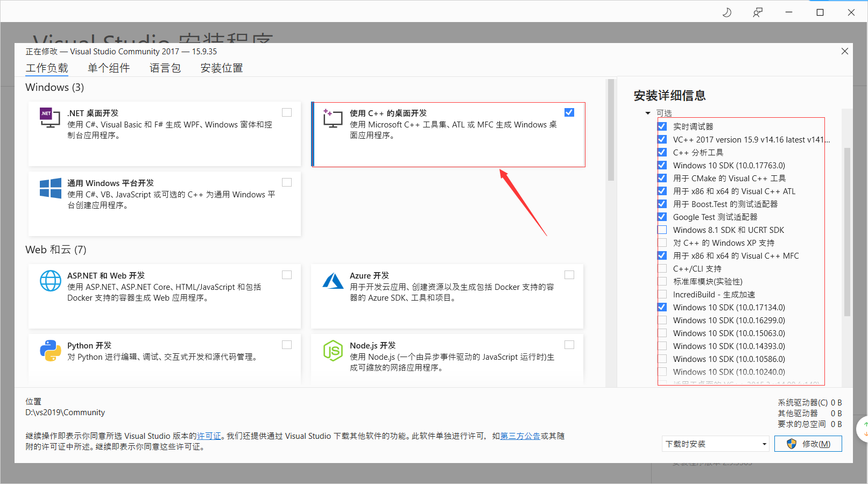Image resolution: width=868 pixels, height=484 pixels.
Task: Check 对 C++ 的 Windows XP 支持
Action: pos(662,243)
